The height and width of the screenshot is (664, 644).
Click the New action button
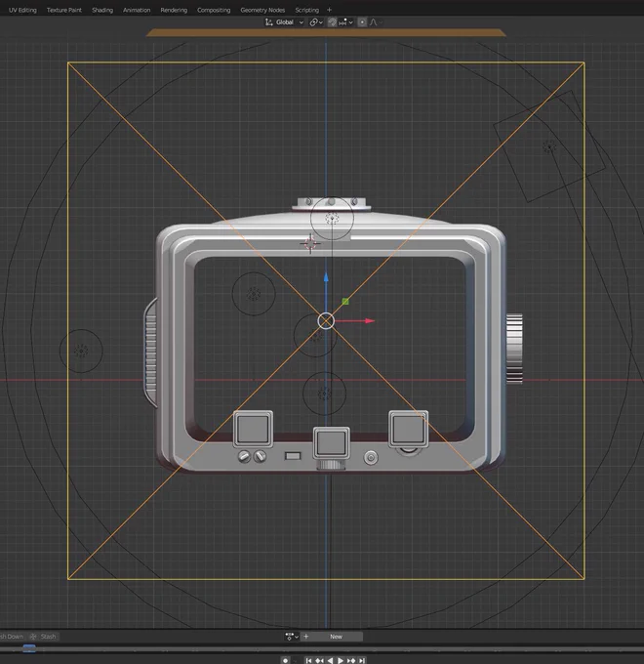336,637
